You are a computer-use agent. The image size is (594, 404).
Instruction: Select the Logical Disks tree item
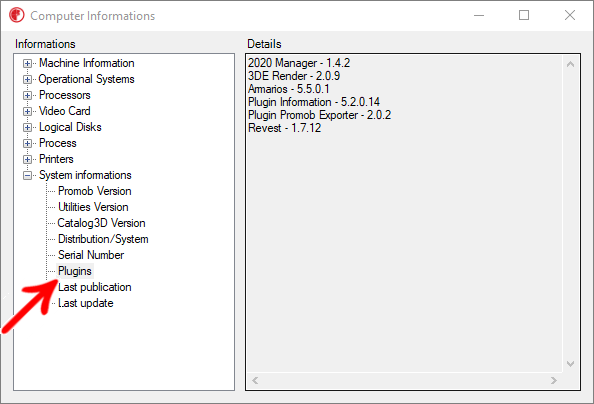click(x=70, y=127)
